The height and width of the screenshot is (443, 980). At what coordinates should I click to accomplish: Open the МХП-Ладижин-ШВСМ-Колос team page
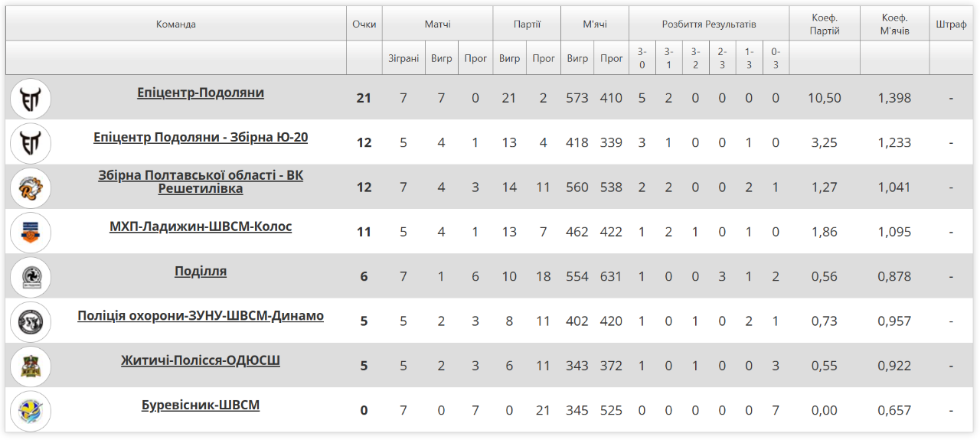coord(201,226)
